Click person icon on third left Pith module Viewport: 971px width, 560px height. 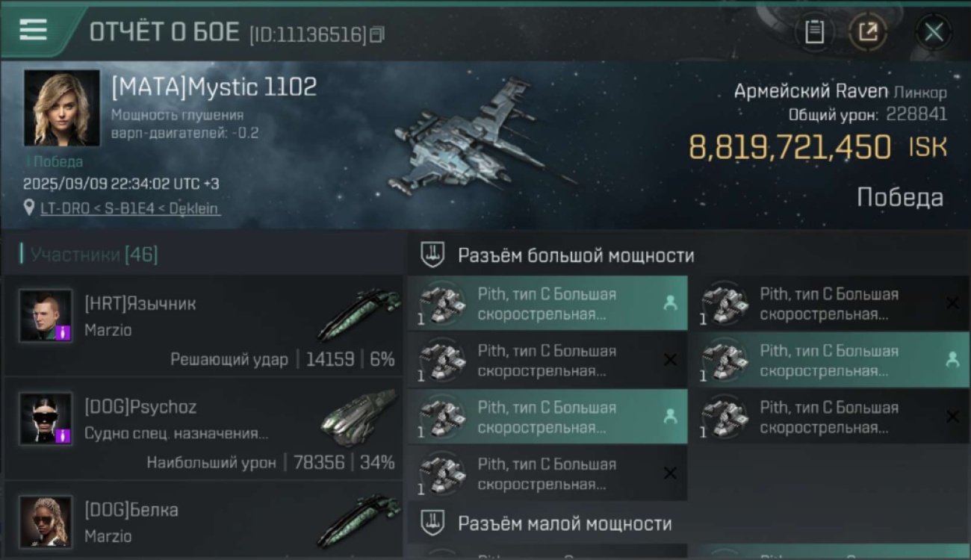coord(670,417)
